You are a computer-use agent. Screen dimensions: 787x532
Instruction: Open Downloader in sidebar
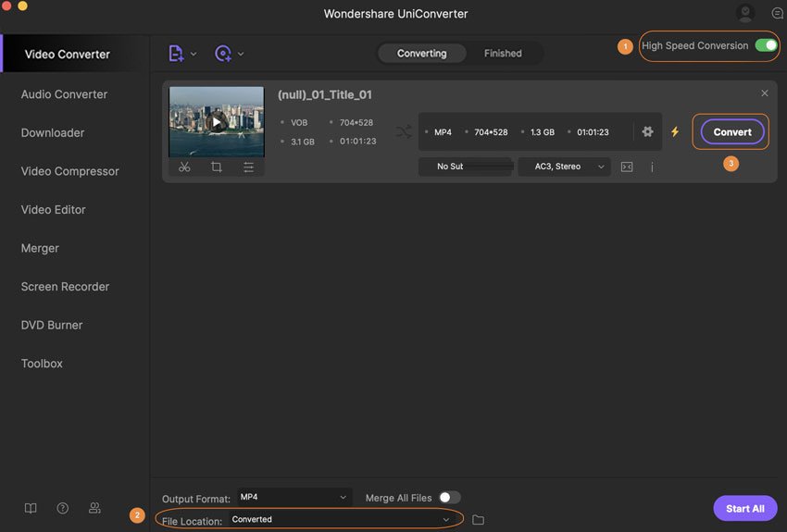point(53,133)
